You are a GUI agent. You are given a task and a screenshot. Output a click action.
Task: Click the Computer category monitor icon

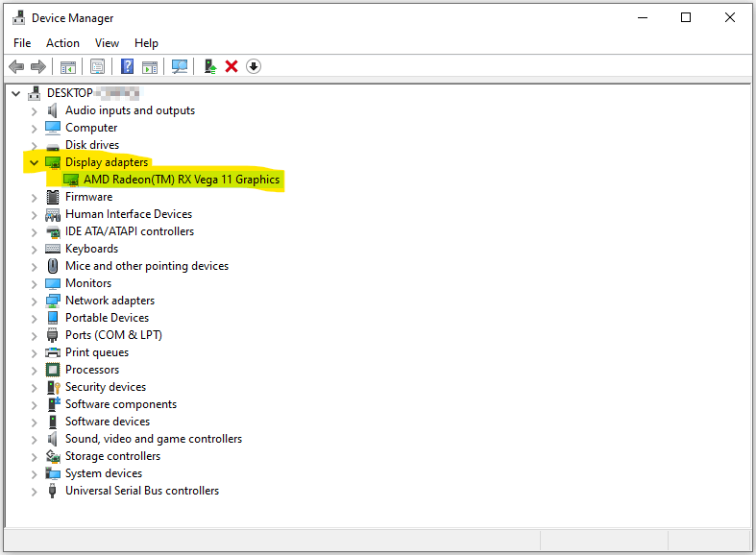53,128
